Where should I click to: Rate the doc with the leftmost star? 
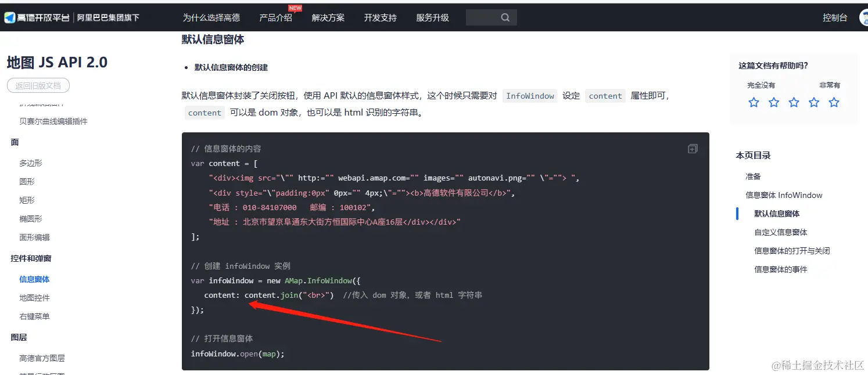(754, 102)
